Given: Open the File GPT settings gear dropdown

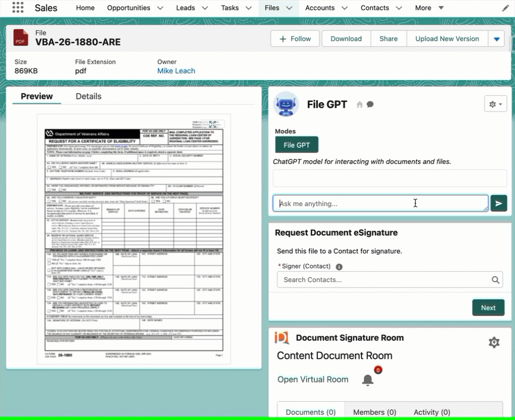Looking at the screenshot, I should click(x=495, y=104).
